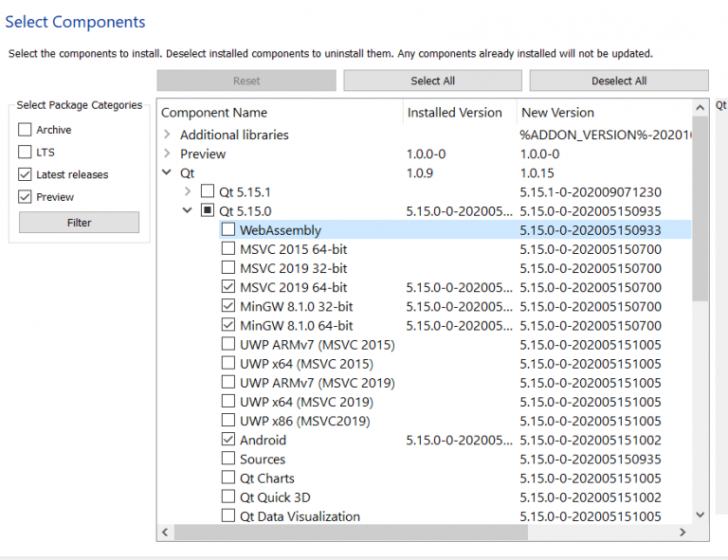Viewport: 728px width, 560px height.
Task: Expand the Additional libraries tree node
Action: point(168,135)
